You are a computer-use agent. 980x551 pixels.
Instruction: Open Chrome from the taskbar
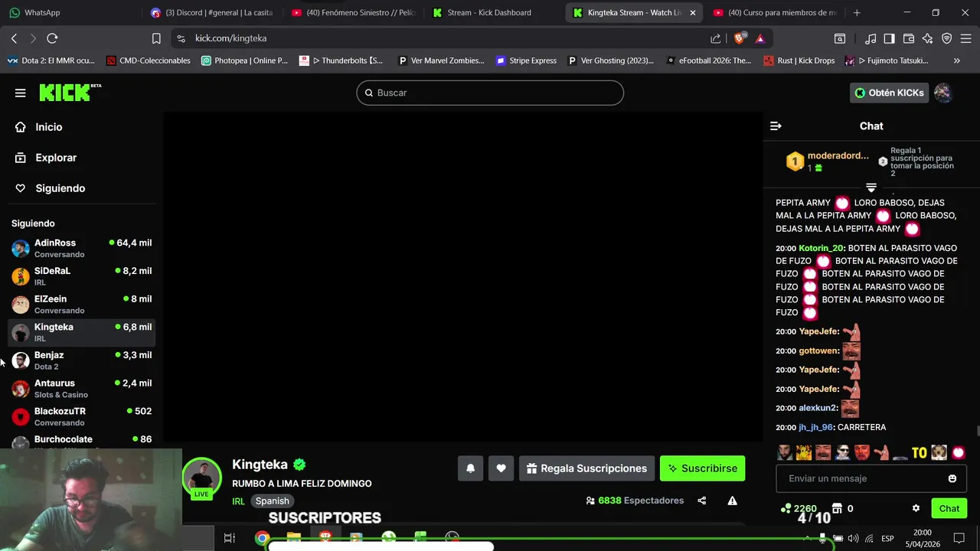(262, 538)
